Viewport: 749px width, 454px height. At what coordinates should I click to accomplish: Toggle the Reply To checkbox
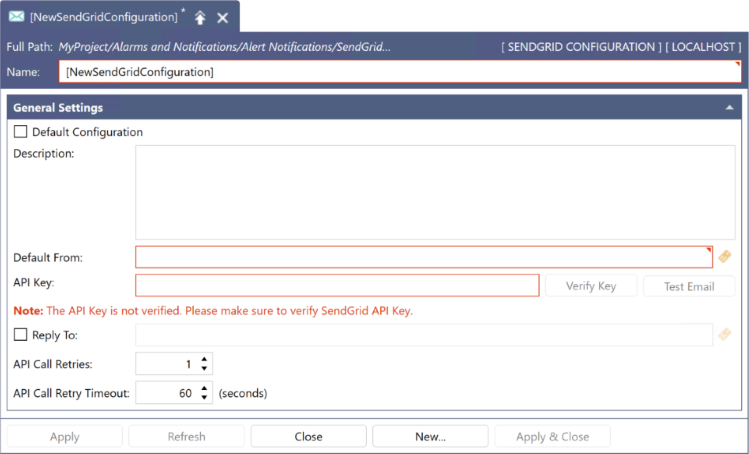[20, 334]
